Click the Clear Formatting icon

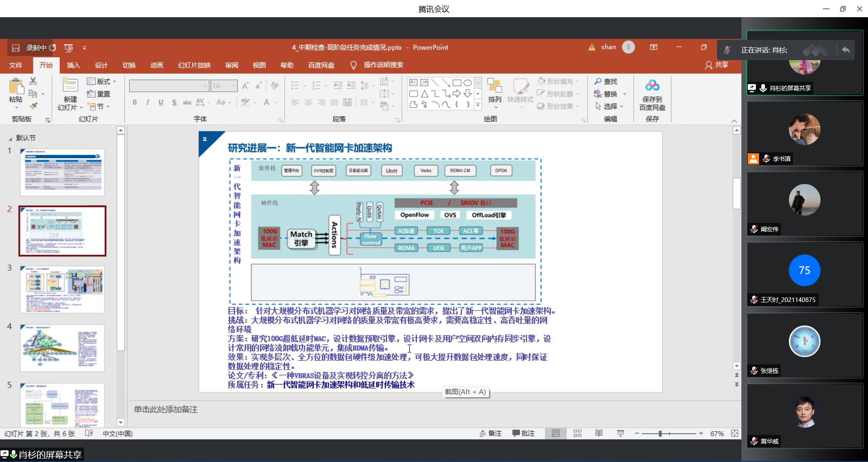[274, 85]
